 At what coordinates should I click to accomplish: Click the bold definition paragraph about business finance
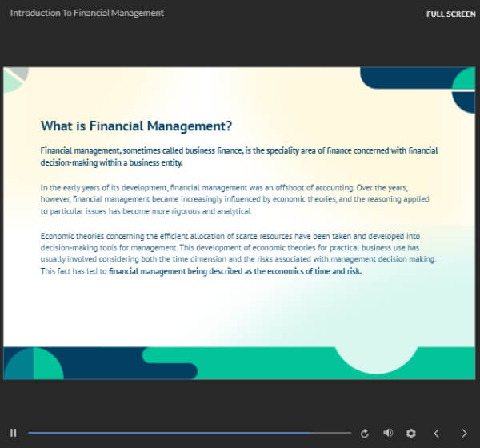pos(238,156)
